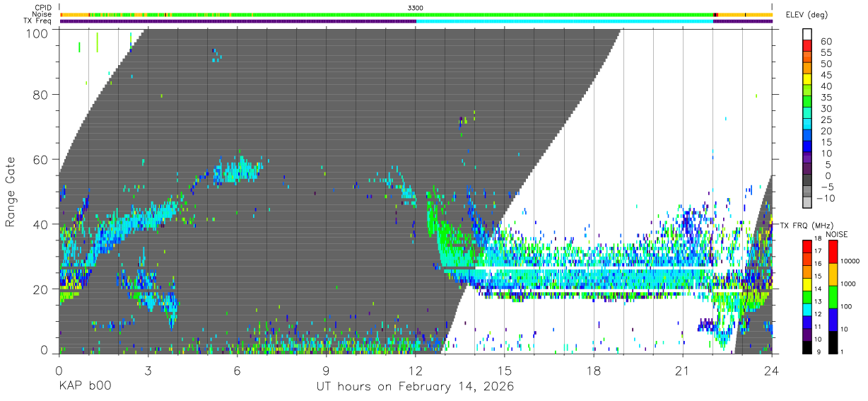Click the 100 label on NOISE scale
The width and height of the screenshot is (868, 401).
tap(847, 306)
